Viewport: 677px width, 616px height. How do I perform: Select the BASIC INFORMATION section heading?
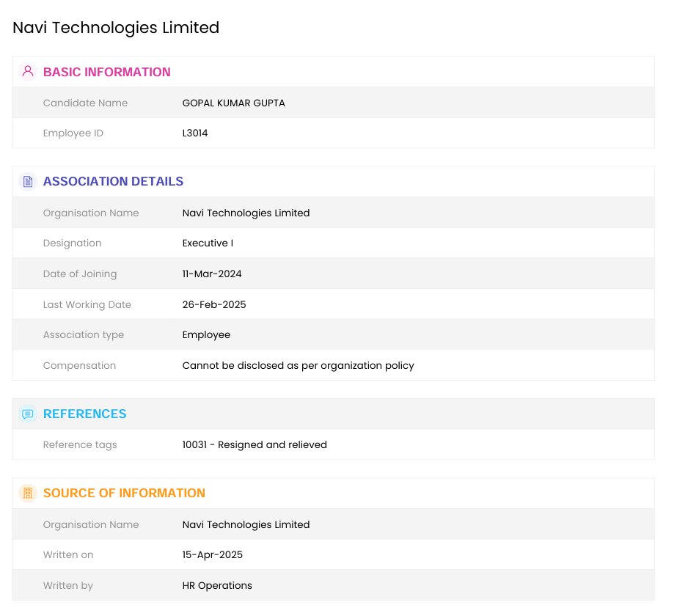coord(106,72)
